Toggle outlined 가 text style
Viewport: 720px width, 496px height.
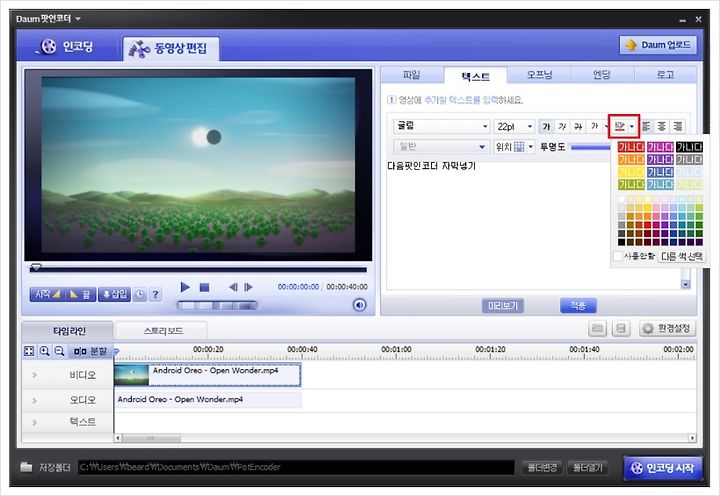594,126
